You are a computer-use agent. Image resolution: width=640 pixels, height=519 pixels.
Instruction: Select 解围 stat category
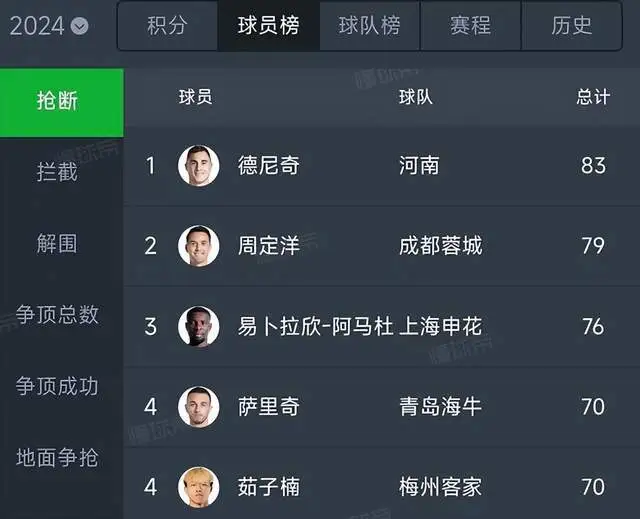[57, 244]
